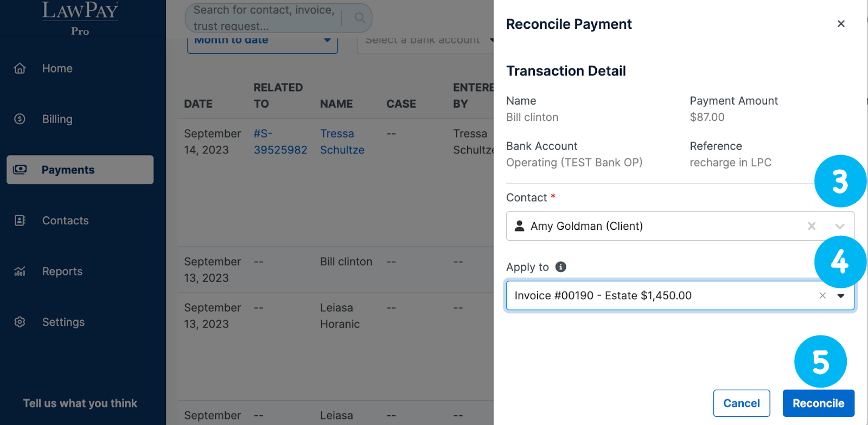
Task: Clear the selected Invoice #00190 value
Action: [822, 295]
